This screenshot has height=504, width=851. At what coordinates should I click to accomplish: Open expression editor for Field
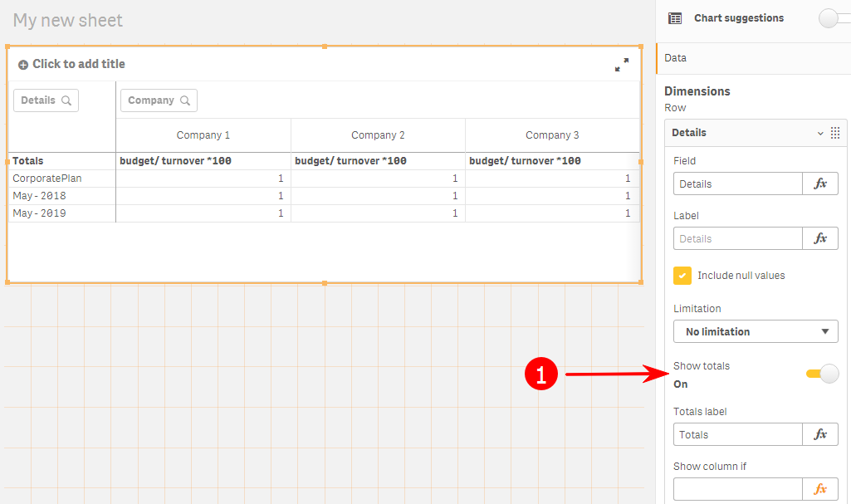click(x=820, y=183)
